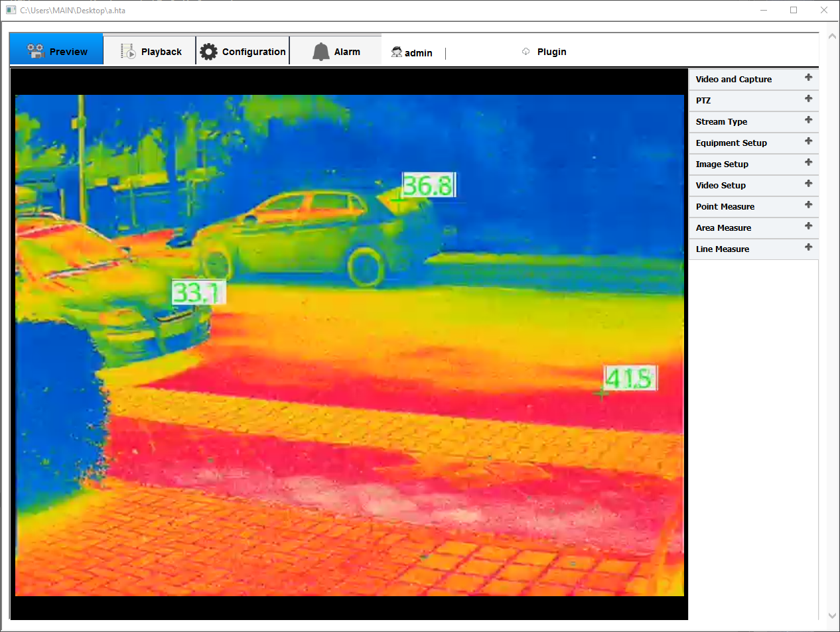Image resolution: width=840 pixels, height=632 pixels.
Task: Open the Configuration tab
Action: pos(243,50)
